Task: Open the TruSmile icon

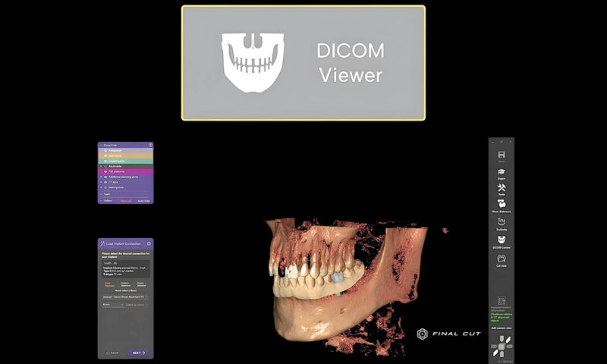Action: coord(502,221)
